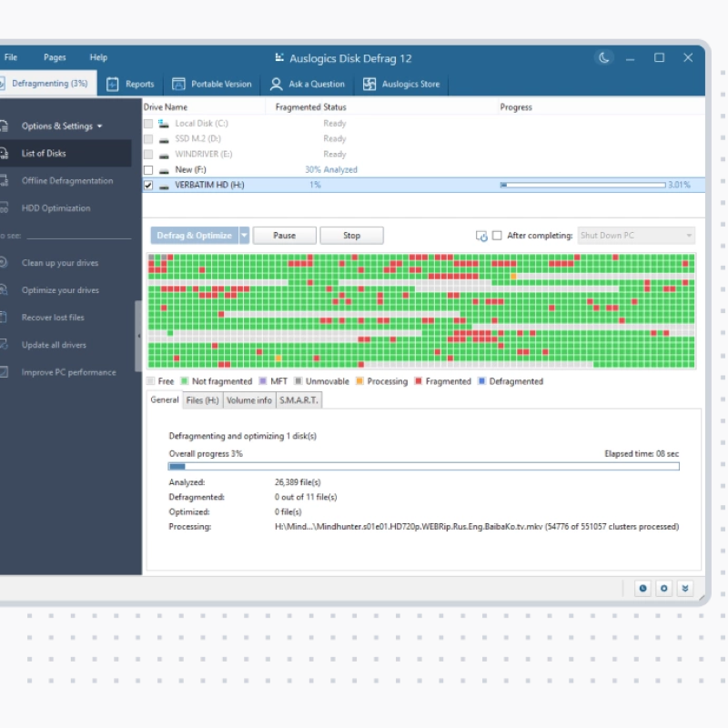Click the 26,389 file(s) analyzed value
The image size is (728, 728).
coord(298,482)
